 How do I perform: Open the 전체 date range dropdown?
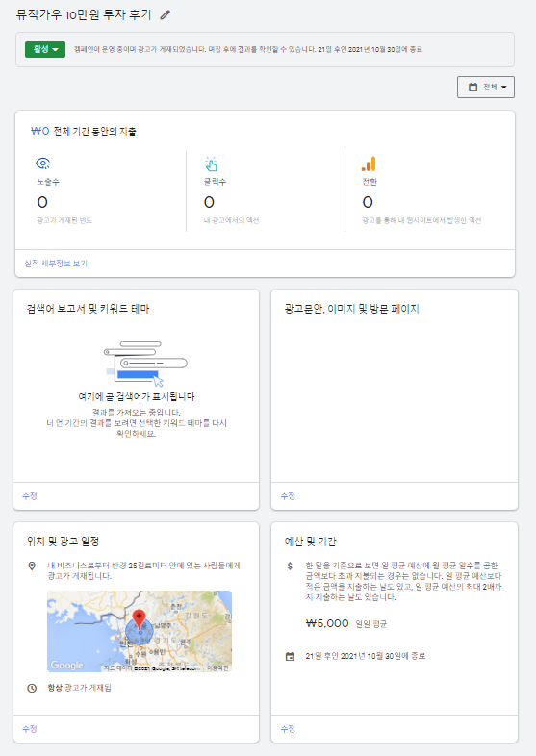tap(486, 87)
